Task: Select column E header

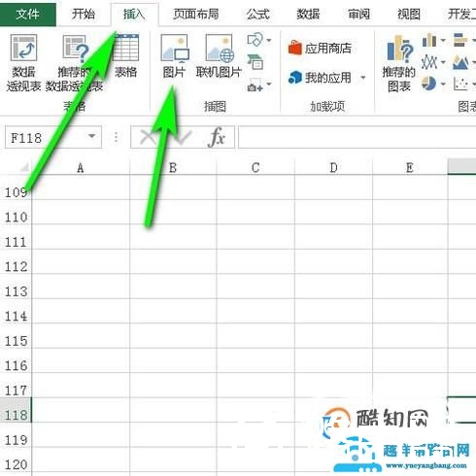Action: pos(410,167)
